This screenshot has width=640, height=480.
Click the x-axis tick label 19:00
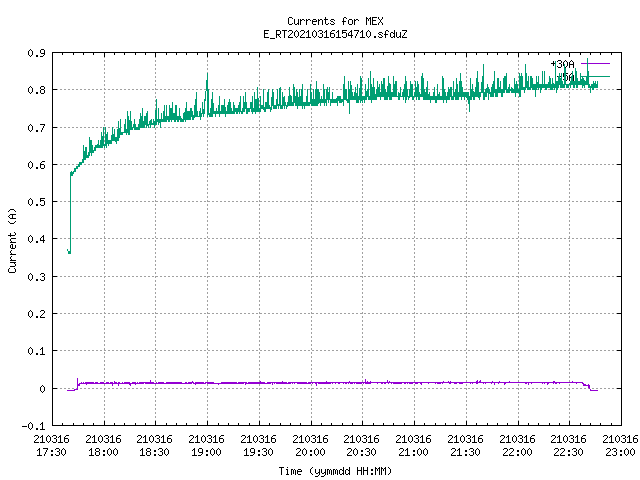[207, 452]
